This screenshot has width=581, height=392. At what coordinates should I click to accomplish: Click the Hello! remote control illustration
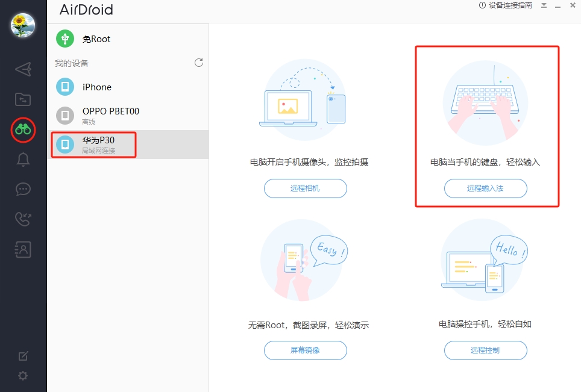[x=485, y=260]
